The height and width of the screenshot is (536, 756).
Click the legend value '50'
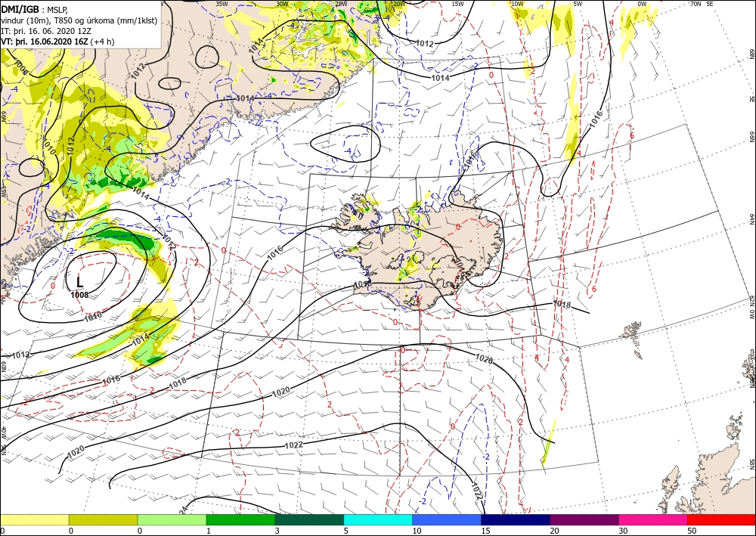point(691,531)
